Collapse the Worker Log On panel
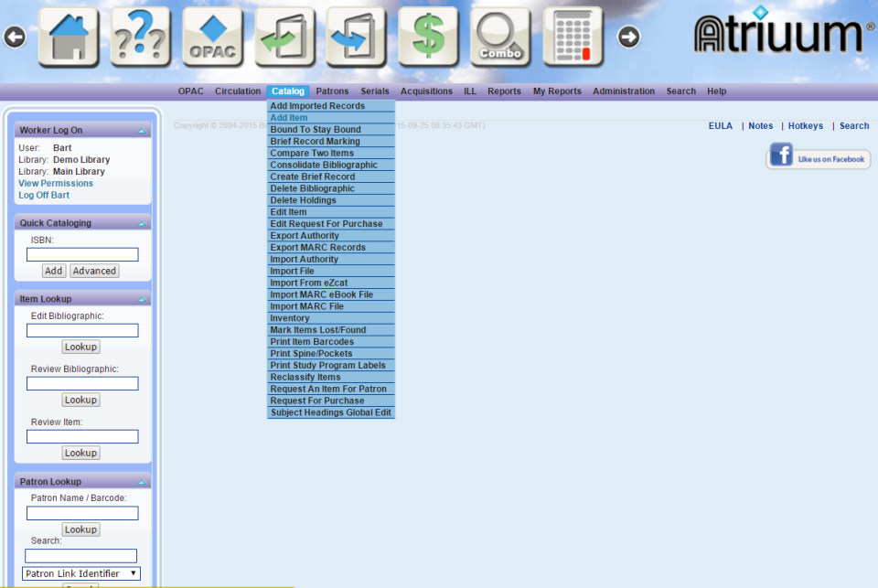 (142, 130)
